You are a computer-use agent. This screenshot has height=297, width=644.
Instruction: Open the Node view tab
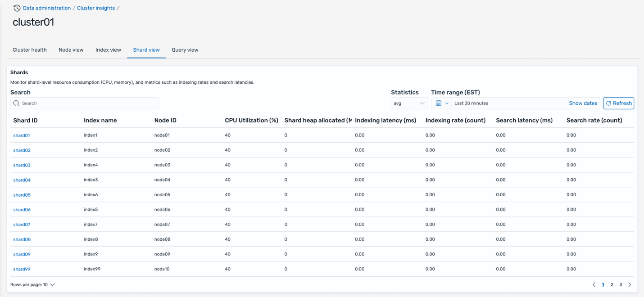71,50
